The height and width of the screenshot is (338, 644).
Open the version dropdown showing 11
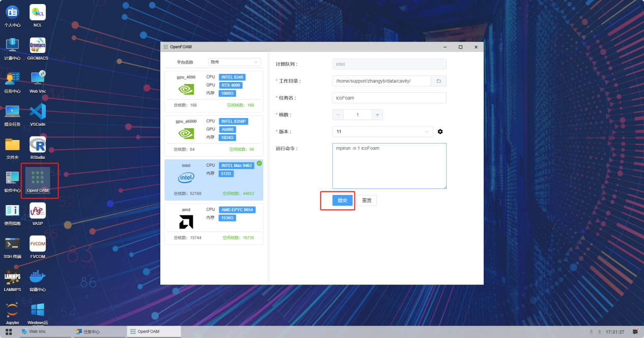coord(383,132)
